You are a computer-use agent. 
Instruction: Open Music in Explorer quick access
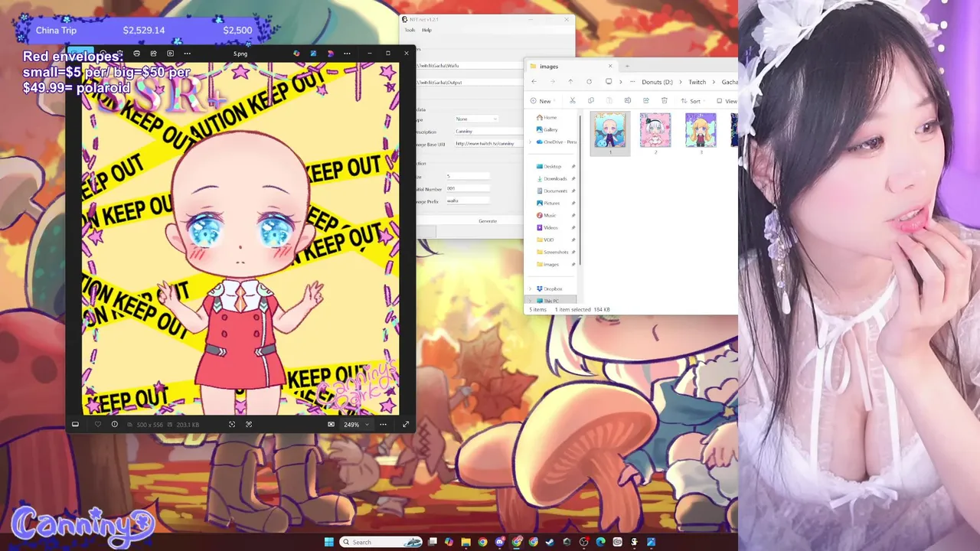click(x=547, y=215)
